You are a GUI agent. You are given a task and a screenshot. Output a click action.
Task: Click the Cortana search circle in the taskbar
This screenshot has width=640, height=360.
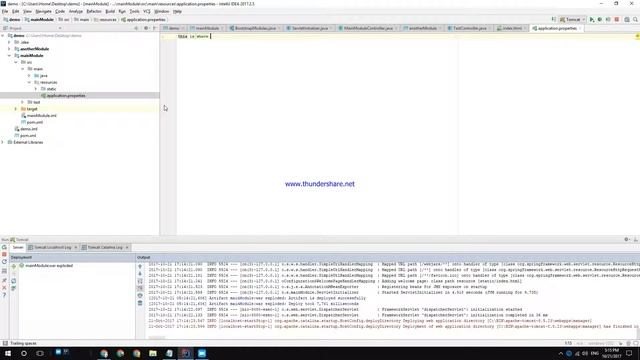(x=24, y=353)
